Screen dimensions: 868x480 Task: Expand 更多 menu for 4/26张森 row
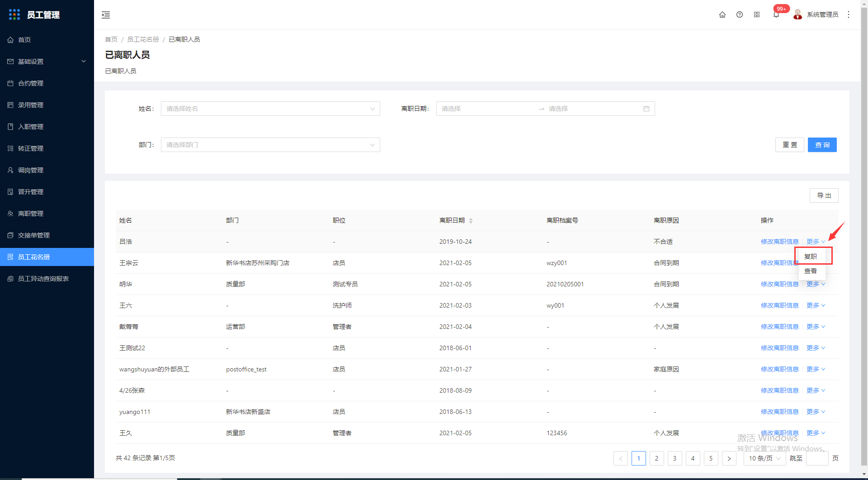816,390
